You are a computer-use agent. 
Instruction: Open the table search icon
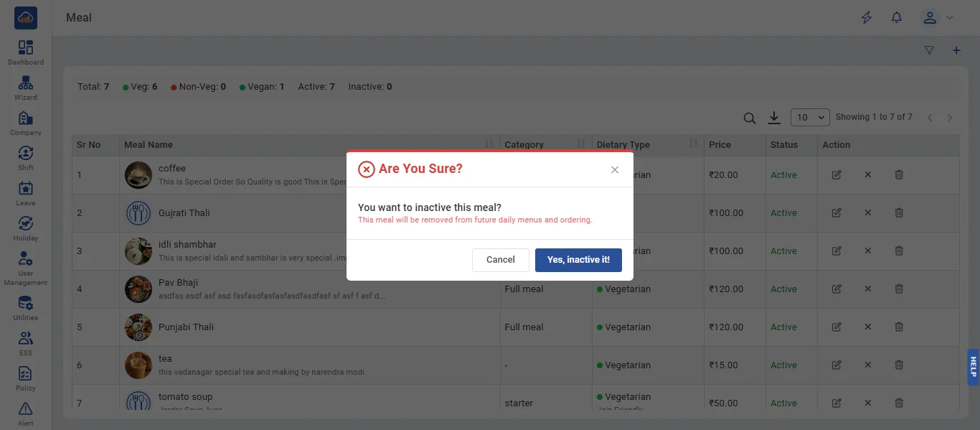(750, 118)
